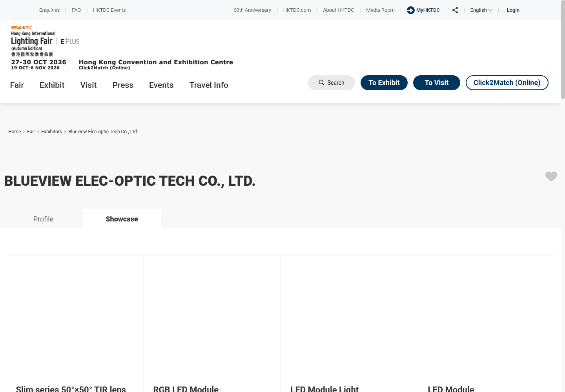Open Click2Match (Online) button

[x=507, y=83]
